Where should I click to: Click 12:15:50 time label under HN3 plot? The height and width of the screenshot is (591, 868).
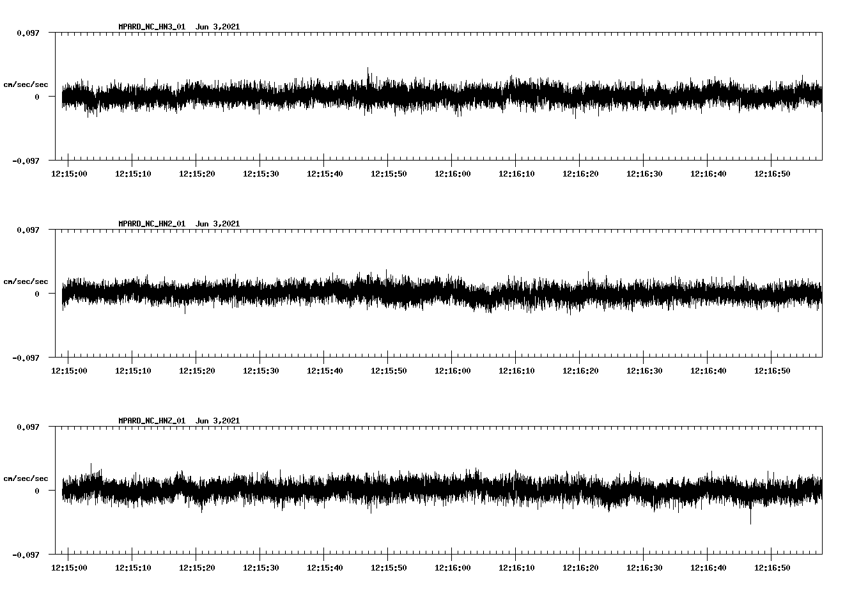click(389, 174)
